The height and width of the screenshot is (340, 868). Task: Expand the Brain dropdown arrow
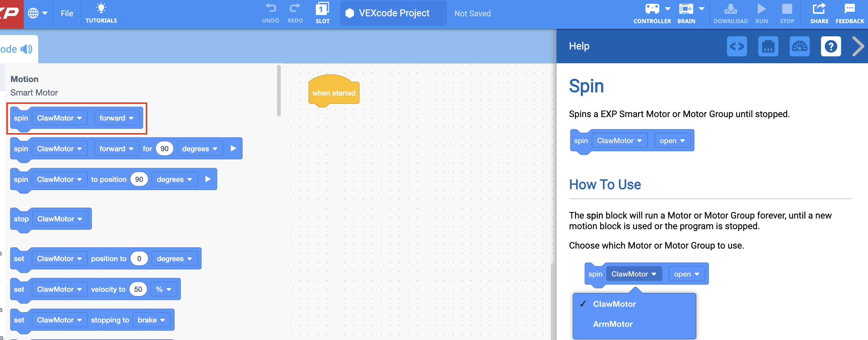coord(702,8)
